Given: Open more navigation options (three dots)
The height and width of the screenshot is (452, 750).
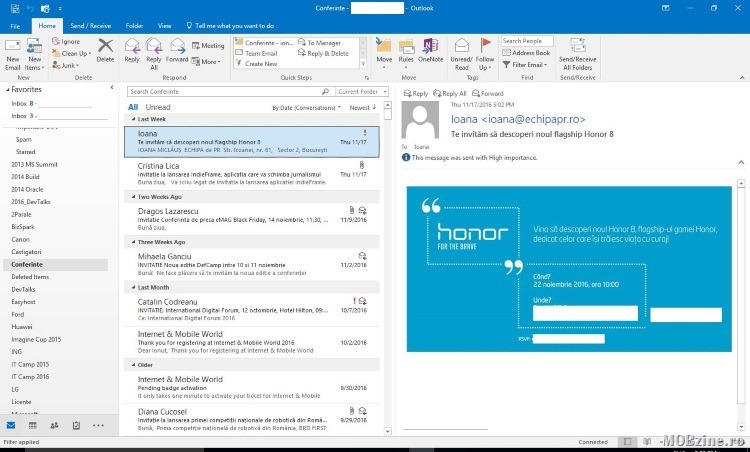Looking at the screenshot, I should click(x=98, y=425).
